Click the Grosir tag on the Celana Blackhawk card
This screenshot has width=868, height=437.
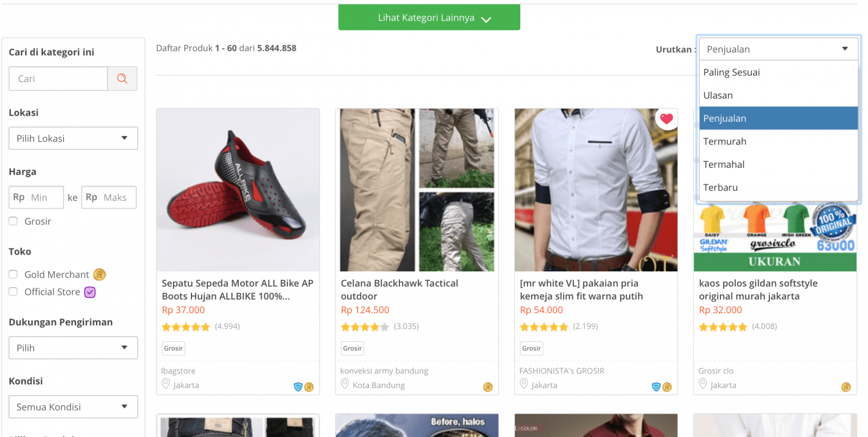point(353,349)
